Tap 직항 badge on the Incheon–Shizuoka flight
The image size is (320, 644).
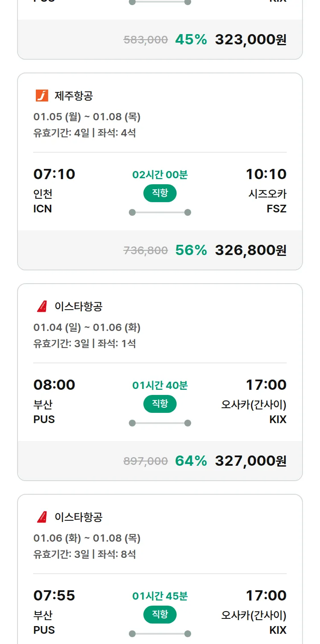tap(160, 193)
